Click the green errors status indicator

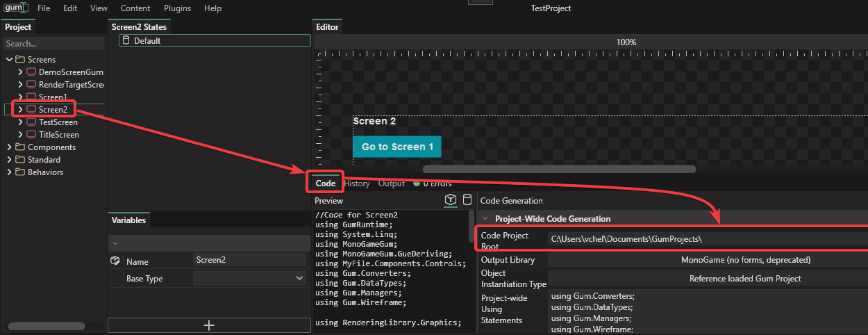417,183
